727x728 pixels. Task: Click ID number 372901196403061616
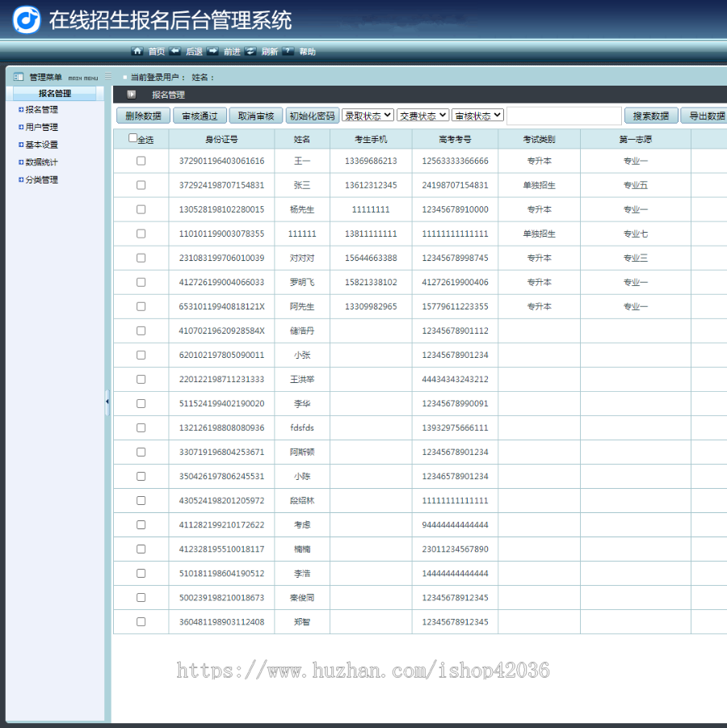pyautogui.click(x=221, y=161)
